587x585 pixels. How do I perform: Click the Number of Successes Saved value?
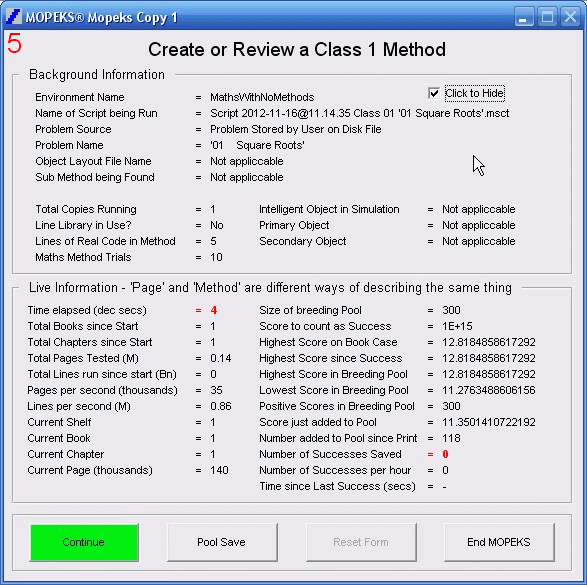445,454
